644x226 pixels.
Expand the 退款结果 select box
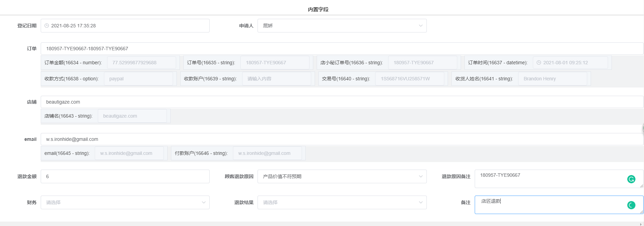tap(341, 202)
